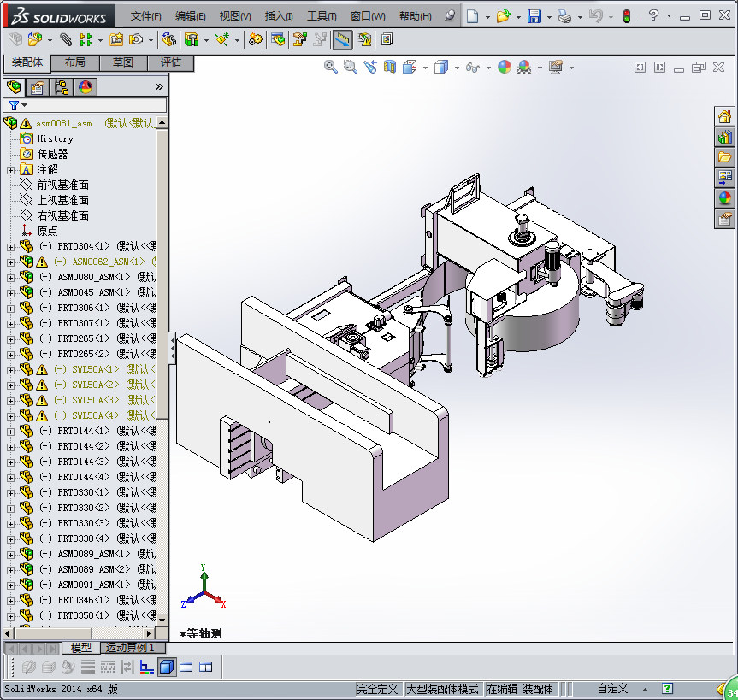Select the 模型 bottom tab
This screenshot has width=738, height=700.
[x=81, y=648]
